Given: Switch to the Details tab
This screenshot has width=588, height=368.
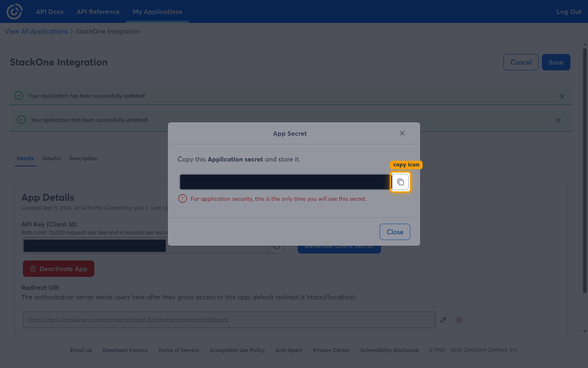Looking at the screenshot, I should tap(25, 159).
